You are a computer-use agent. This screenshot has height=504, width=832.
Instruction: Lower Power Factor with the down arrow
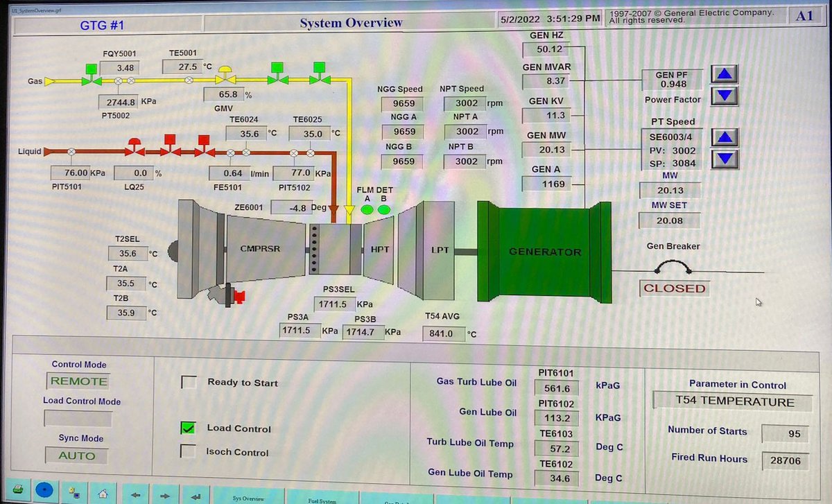(x=723, y=96)
